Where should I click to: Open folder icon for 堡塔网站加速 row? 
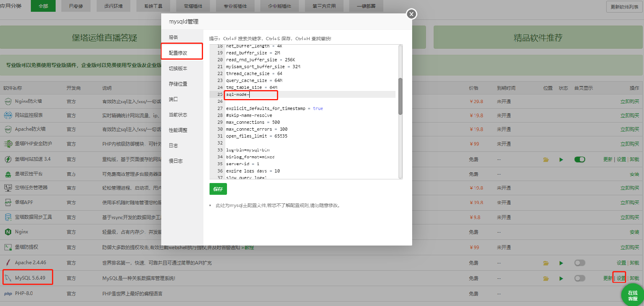546,159
